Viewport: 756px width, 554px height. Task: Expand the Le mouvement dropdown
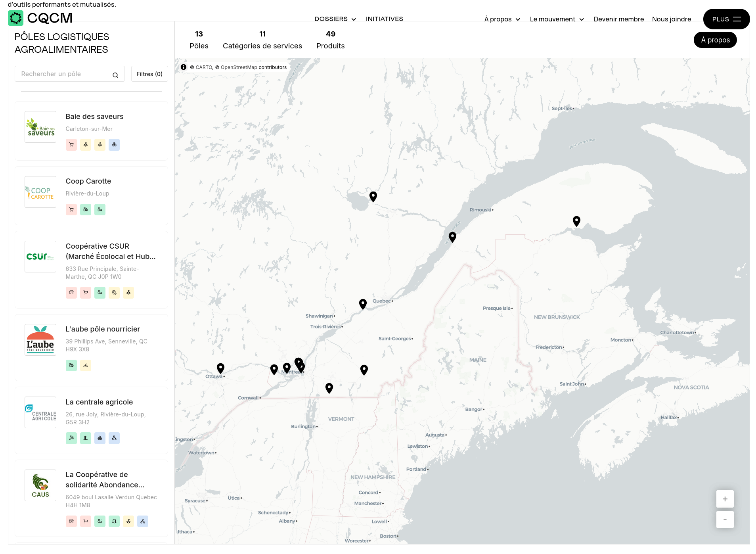tap(557, 19)
